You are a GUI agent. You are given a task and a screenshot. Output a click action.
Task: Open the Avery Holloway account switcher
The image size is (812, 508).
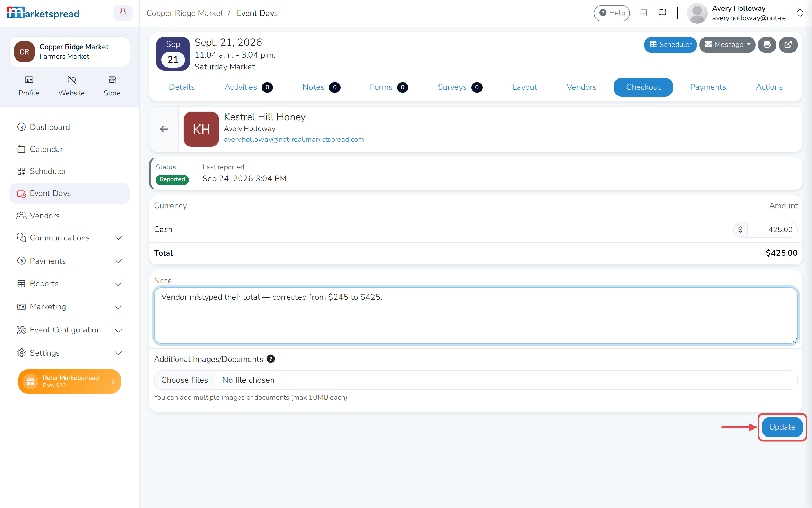[745, 13]
